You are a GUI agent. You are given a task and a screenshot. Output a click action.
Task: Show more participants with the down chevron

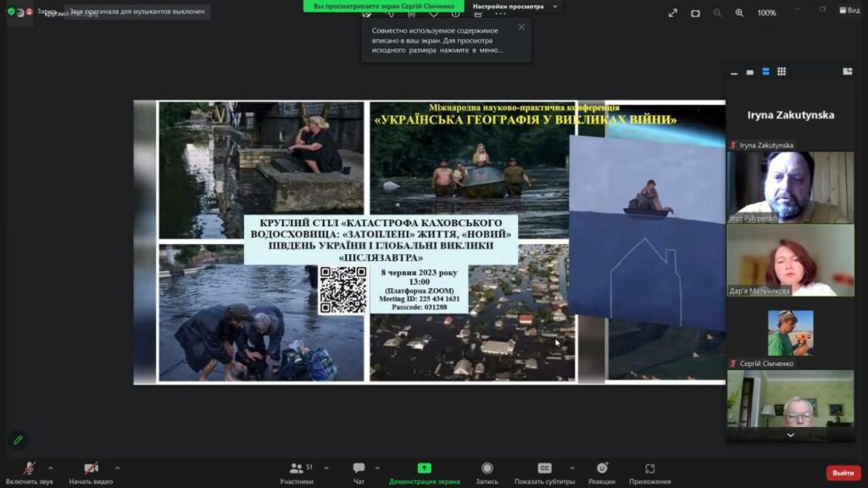(791, 435)
